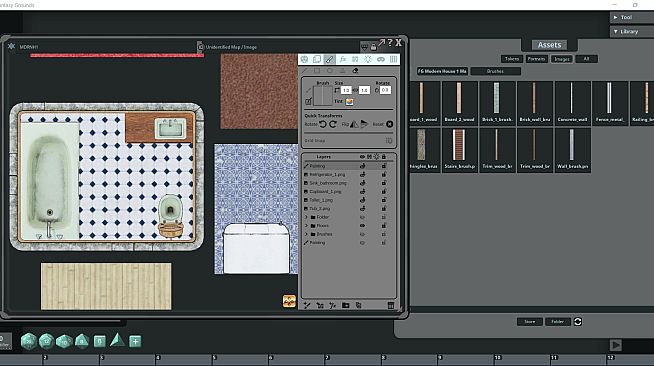Toggle the Grid Snap option
This screenshot has height=366, width=654.
pos(389,141)
